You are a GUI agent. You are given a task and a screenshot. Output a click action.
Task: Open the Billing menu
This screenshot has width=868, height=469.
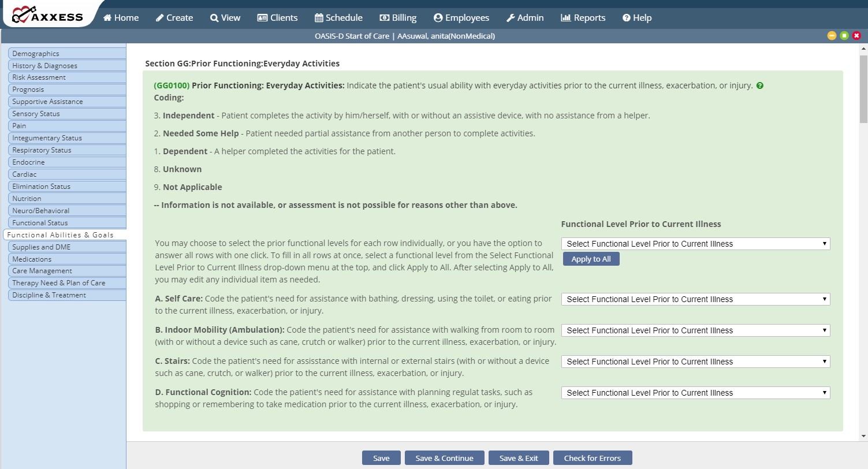398,18
